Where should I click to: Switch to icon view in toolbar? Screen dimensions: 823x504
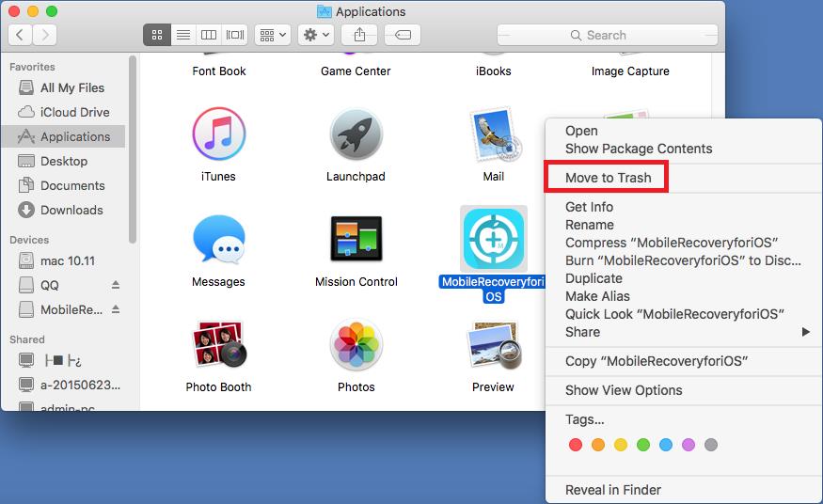click(x=156, y=35)
